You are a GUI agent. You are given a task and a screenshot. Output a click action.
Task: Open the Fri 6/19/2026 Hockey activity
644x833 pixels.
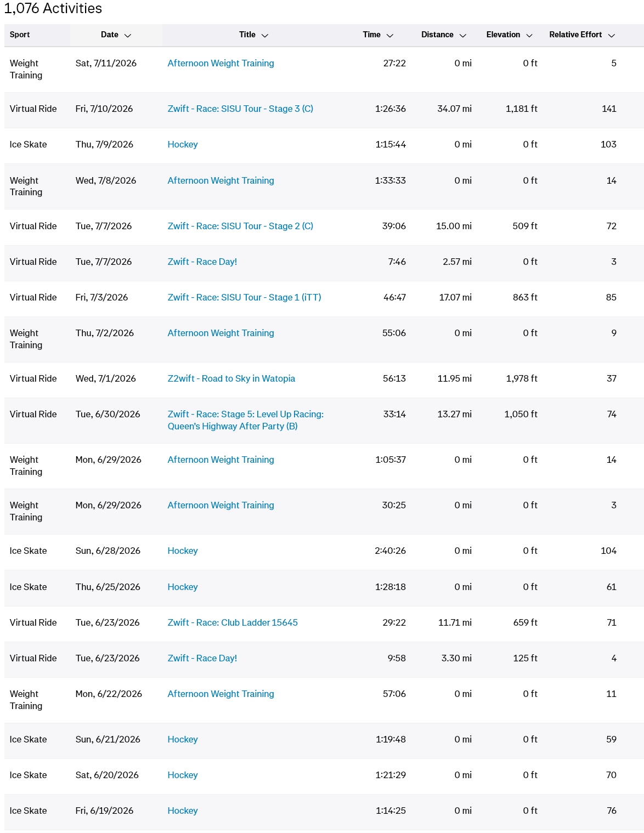click(183, 811)
